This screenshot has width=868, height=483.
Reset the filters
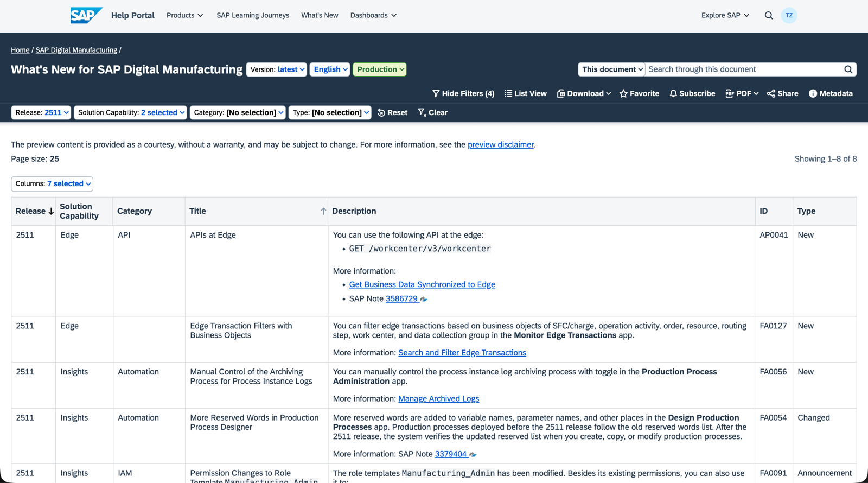click(392, 112)
